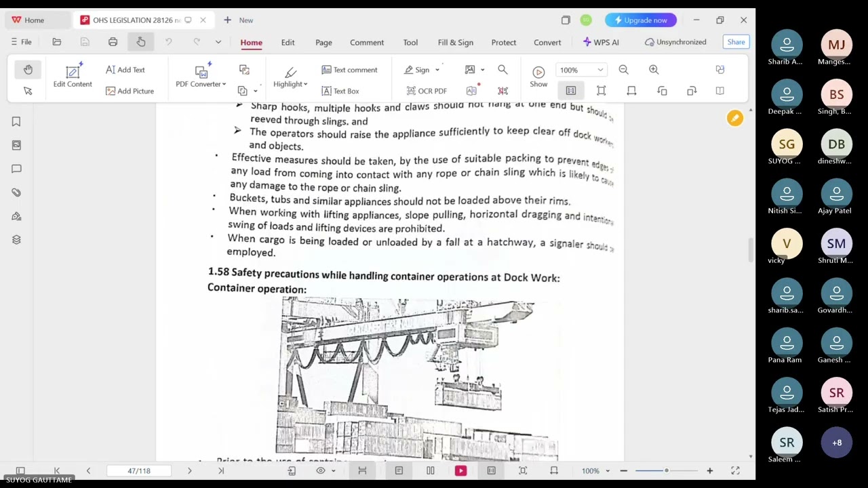Start slideshow with red play icon
The width and height of the screenshot is (868, 488).
coord(460,470)
